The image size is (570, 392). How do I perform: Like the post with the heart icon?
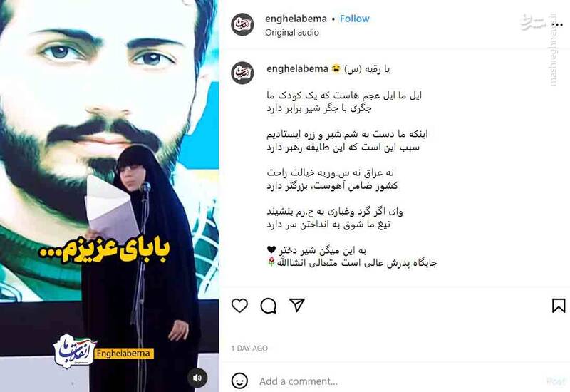[239, 306]
